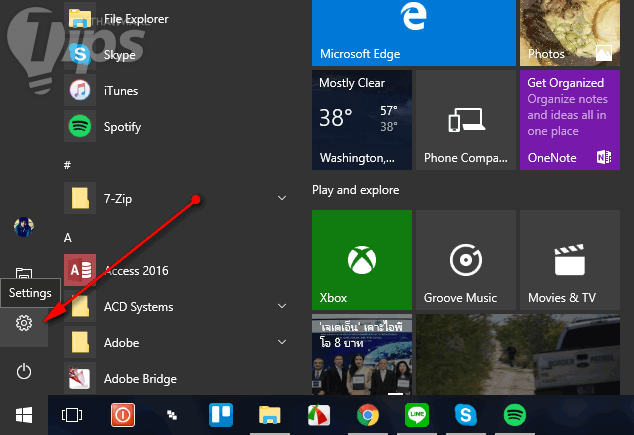
Task: Click the Windows Start button
Action: [24, 415]
